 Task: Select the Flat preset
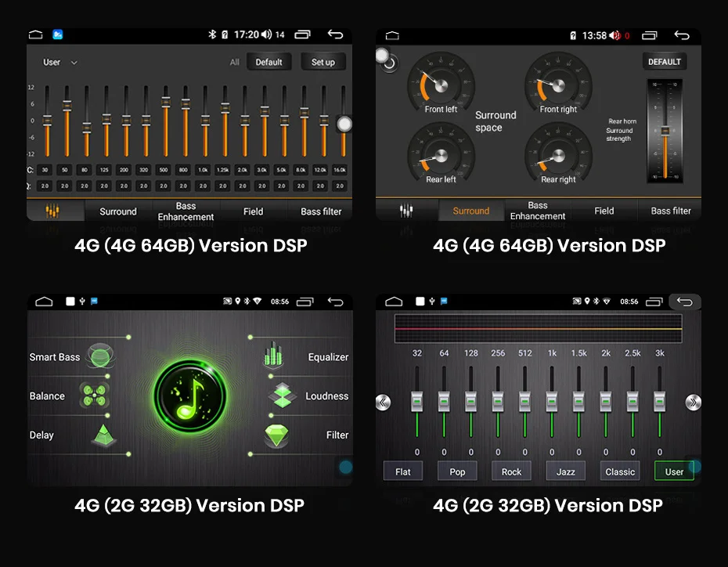403,471
